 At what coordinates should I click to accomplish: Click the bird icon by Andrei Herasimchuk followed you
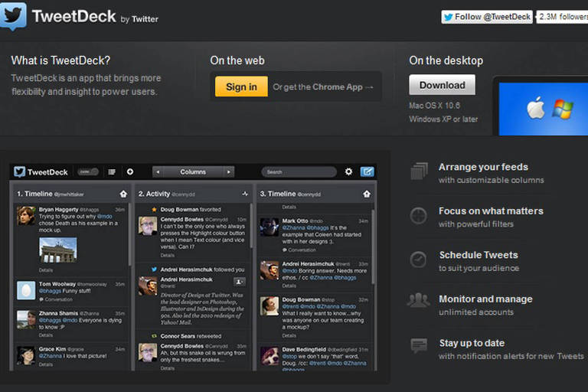[x=154, y=269]
